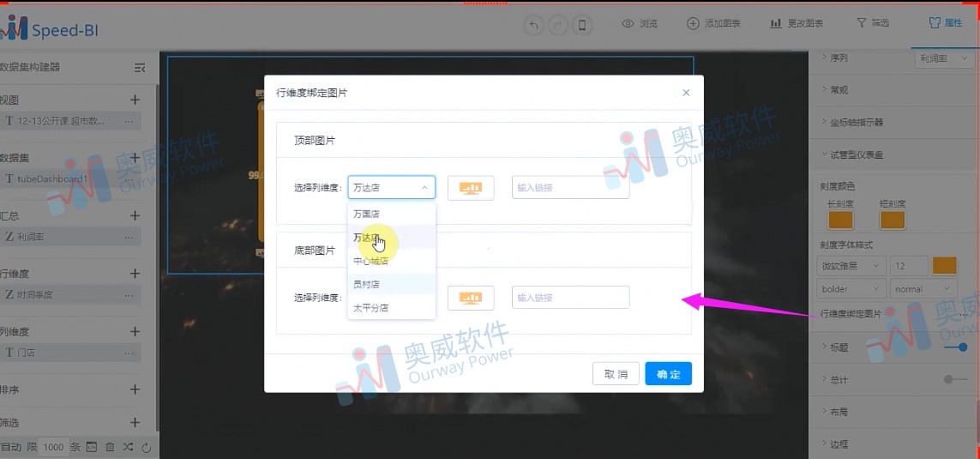Screen dimensions: 980x459
Task: Click the 顶部图片 输入链接 input field
Action: pos(571,187)
